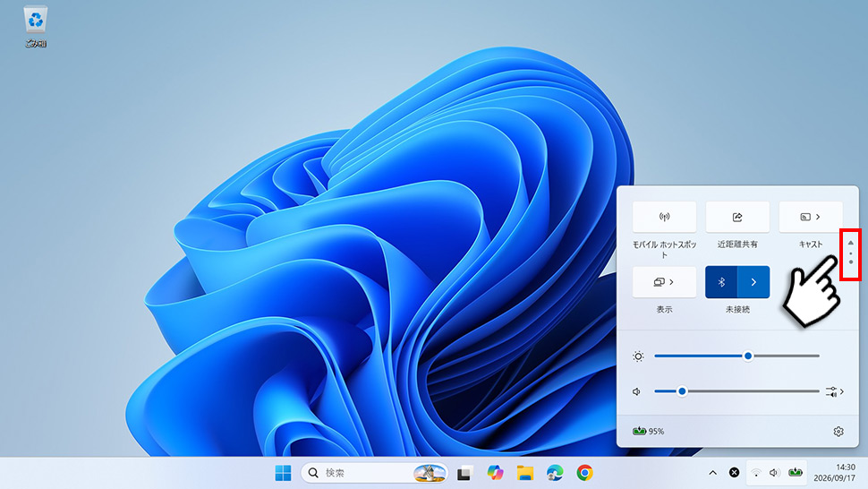Click the volume tray icon
Viewport: 868px width, 489px height.
(774, 473)
